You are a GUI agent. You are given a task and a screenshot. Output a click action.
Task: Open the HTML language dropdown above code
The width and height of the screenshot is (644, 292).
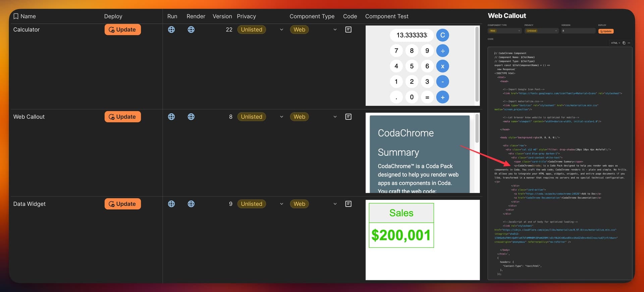(x=615, y=43)
